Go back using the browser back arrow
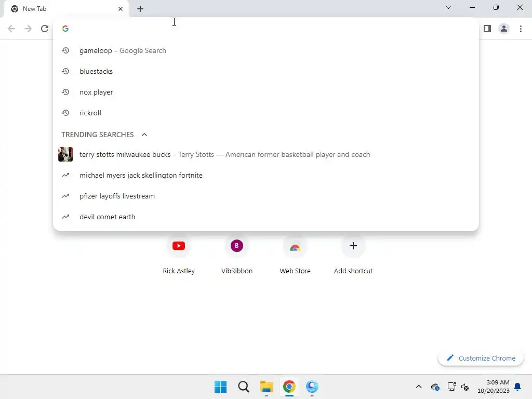 point(11,29)
